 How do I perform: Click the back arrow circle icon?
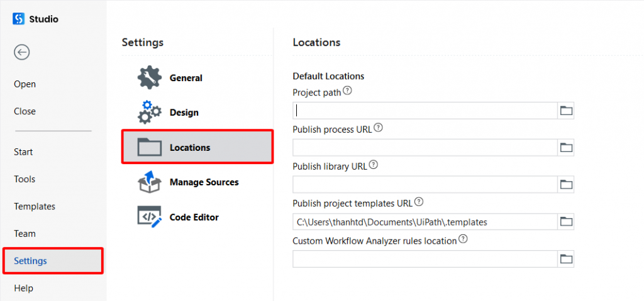pyautogui.click(x=22, y=52)
